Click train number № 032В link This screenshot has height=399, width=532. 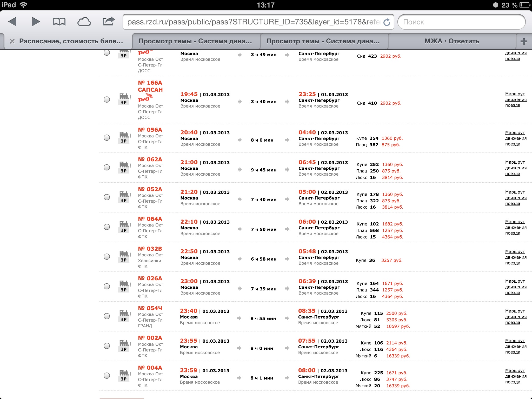pyautogui.click(x=150, y=249)
